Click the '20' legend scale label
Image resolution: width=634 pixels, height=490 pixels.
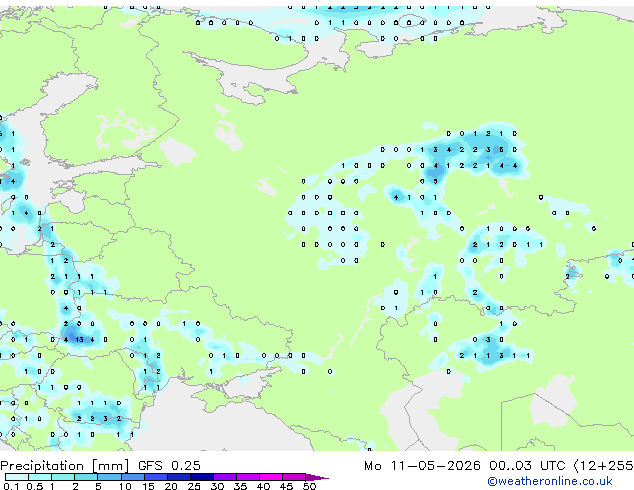[x=171, y=486]
